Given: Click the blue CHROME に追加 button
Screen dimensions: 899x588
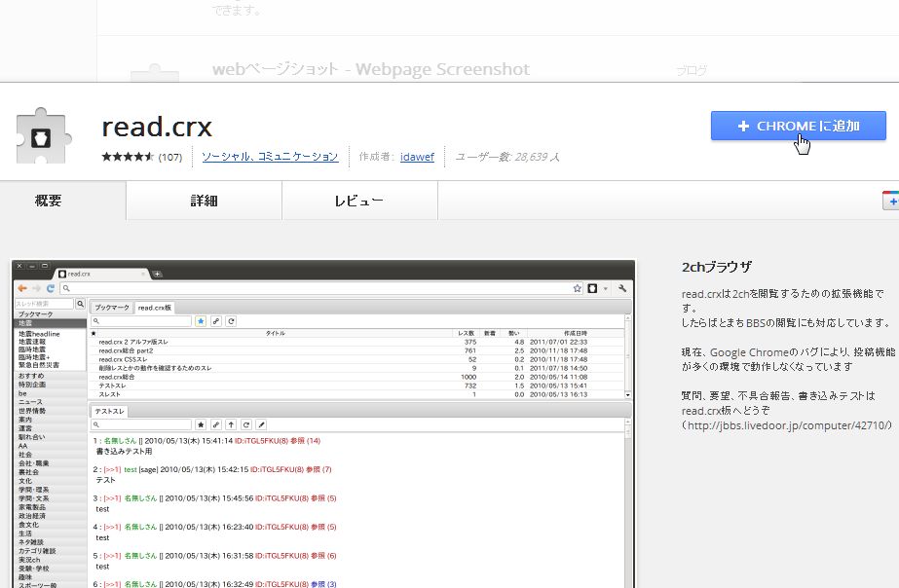Looking at the screenshot, I should coord(798,126).
